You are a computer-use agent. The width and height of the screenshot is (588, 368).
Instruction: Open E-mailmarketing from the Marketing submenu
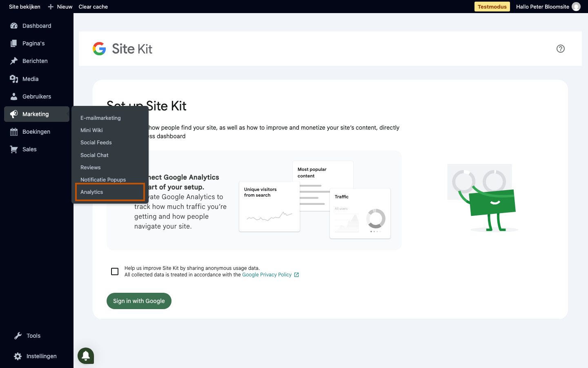(x=100, y=118)
